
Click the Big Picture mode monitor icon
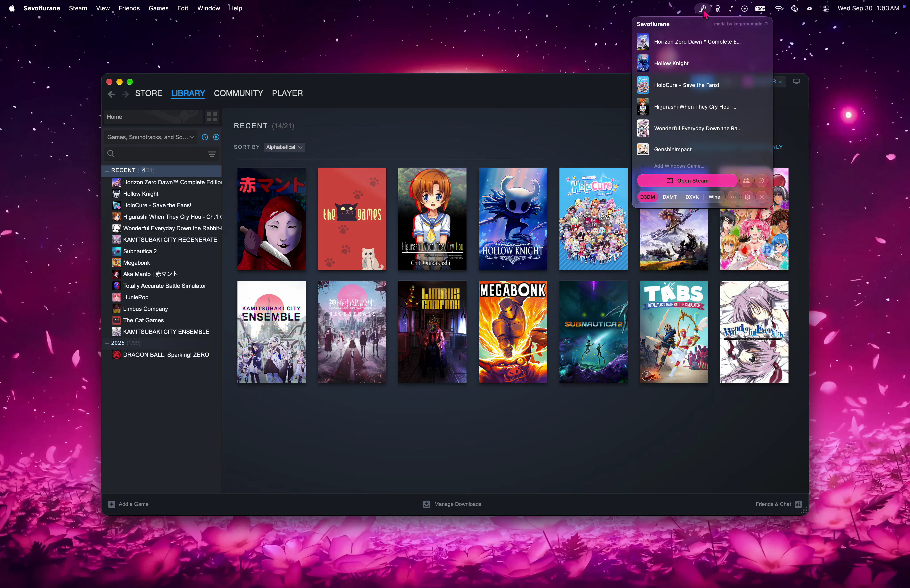point(796,81)
